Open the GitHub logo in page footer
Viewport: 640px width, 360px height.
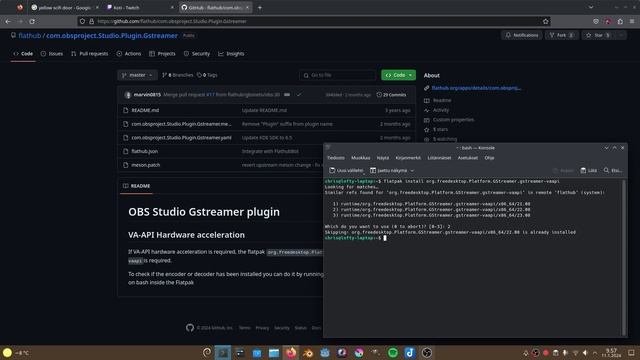pos(190,328)
